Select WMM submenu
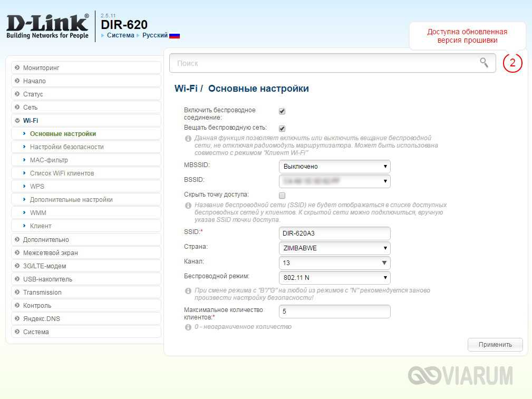This screenshot has height=399, width=532. 86,213
